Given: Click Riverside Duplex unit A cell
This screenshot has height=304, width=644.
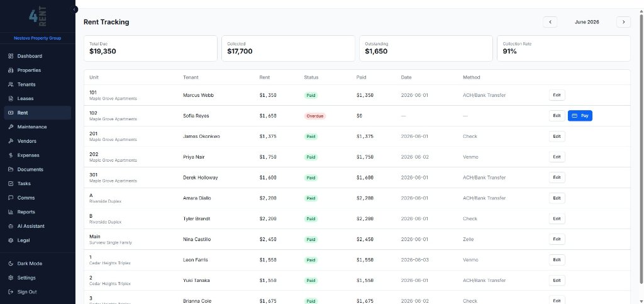Looking at the screenshot, I should [x=105, y=198].
